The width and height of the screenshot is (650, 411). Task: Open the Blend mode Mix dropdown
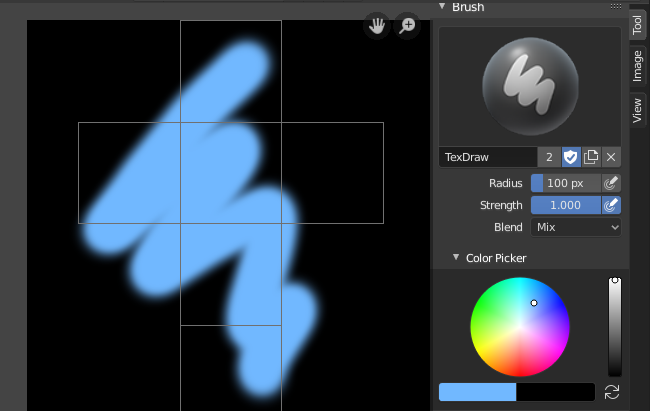(x=576, y=227)
